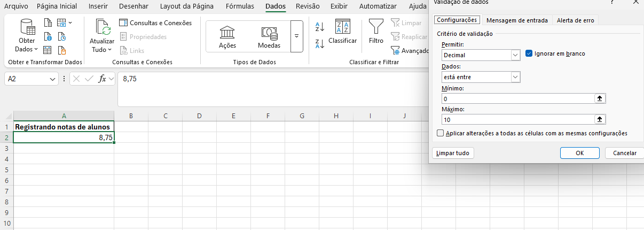Select the Moedas data type
The height and width of the screenshot is (230, 644).
[269, 37]
